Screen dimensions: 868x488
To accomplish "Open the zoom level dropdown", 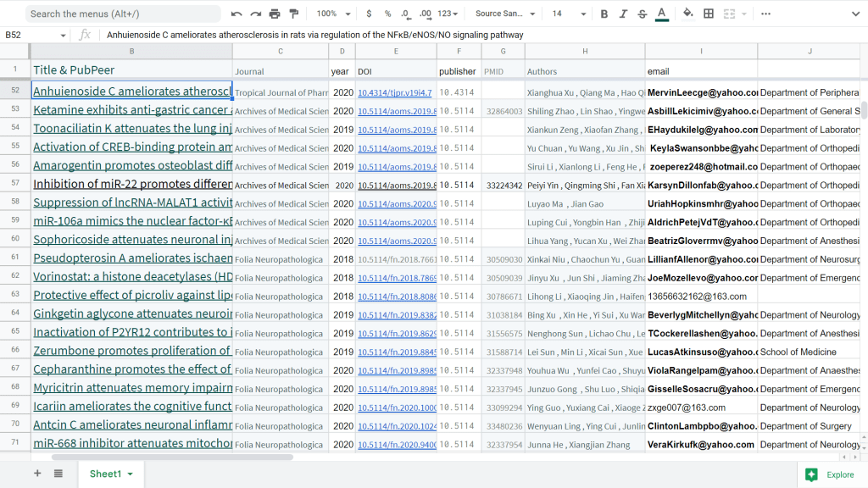I will pos(333,14).
